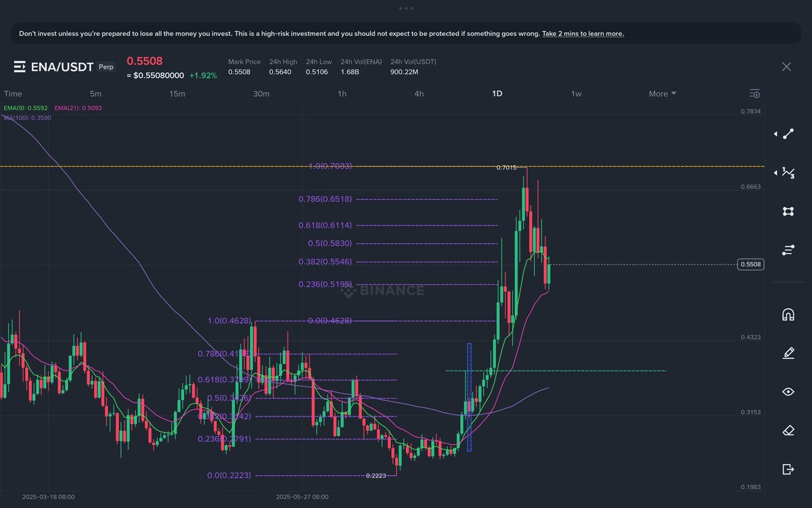Click the 0.7015 high price marker
This screenshot has width=812, height=508.
pyautogui.click(x=506, y=167)
